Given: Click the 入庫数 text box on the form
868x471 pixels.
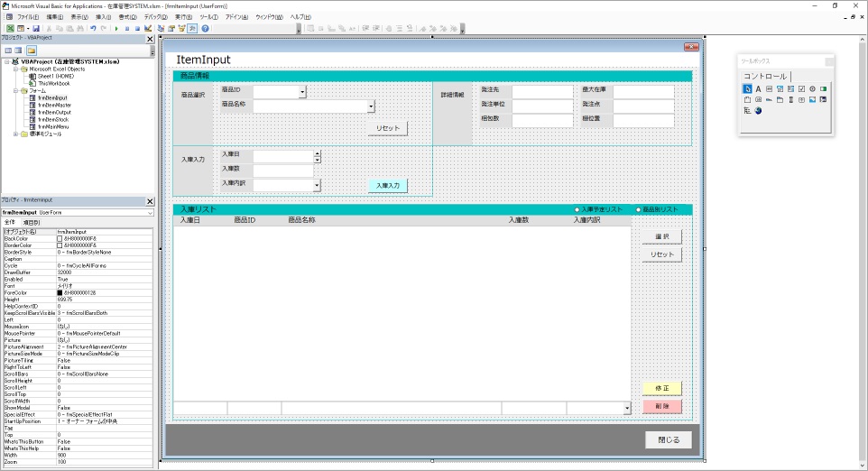Looking at the screenshot, I should tap(283, 171).
